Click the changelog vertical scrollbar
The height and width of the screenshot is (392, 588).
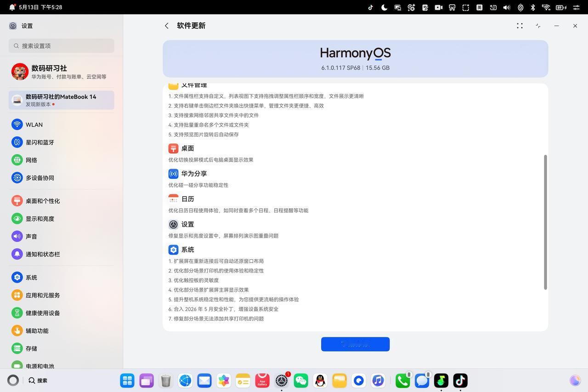coord(545,222)
